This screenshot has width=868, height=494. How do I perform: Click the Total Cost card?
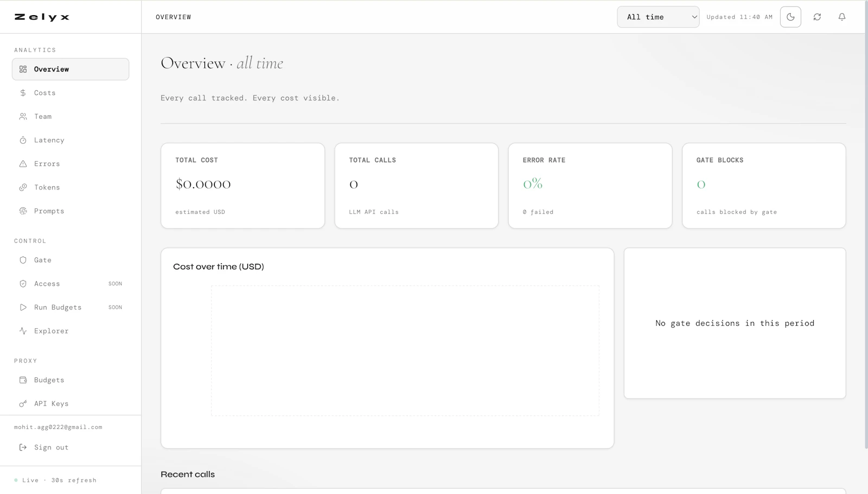242,186
